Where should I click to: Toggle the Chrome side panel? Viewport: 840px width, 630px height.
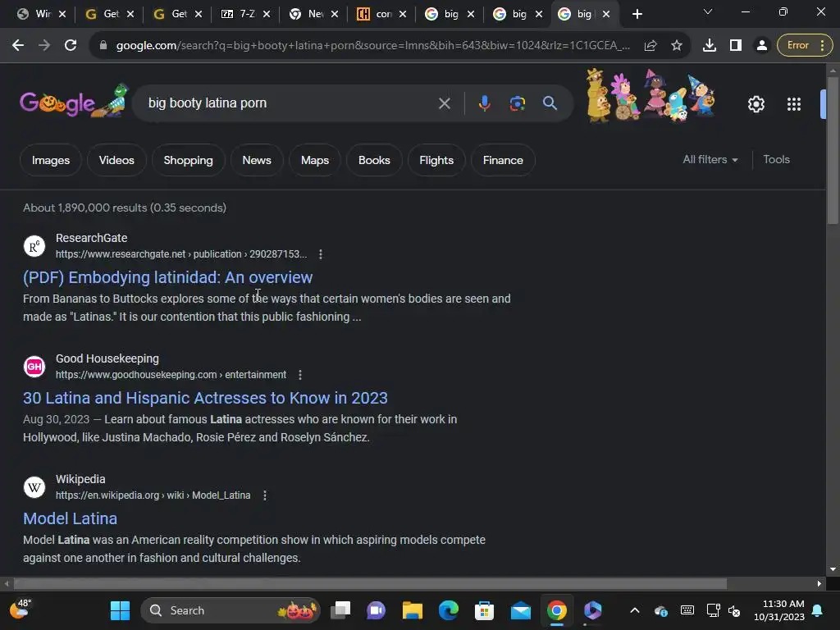(736, 46)
